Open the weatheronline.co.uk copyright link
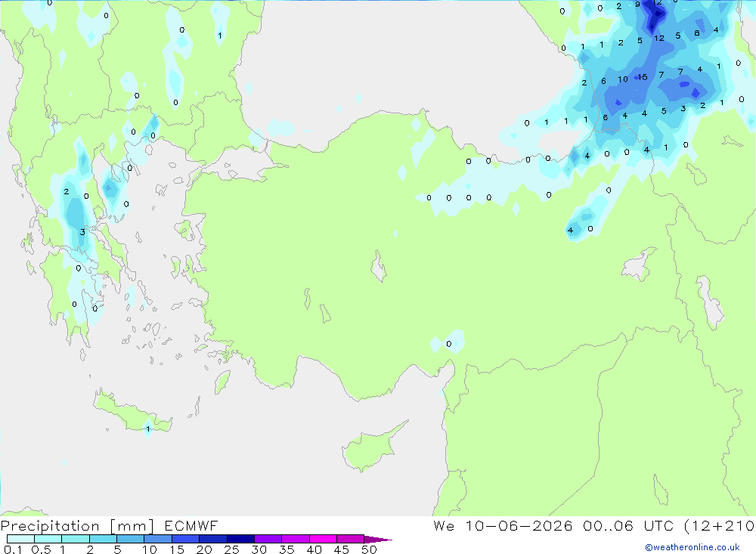 point(692,547)
